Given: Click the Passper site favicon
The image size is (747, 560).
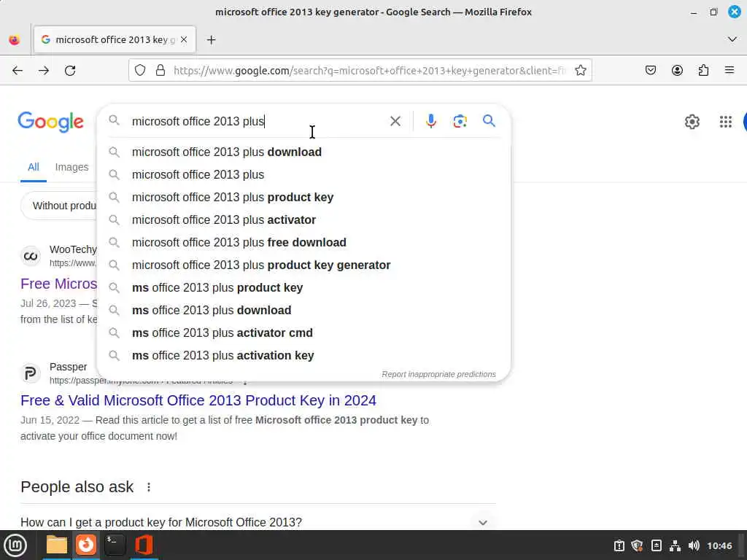Looking at the screenshot, I should pyautogui.click(x=30, y=373).
